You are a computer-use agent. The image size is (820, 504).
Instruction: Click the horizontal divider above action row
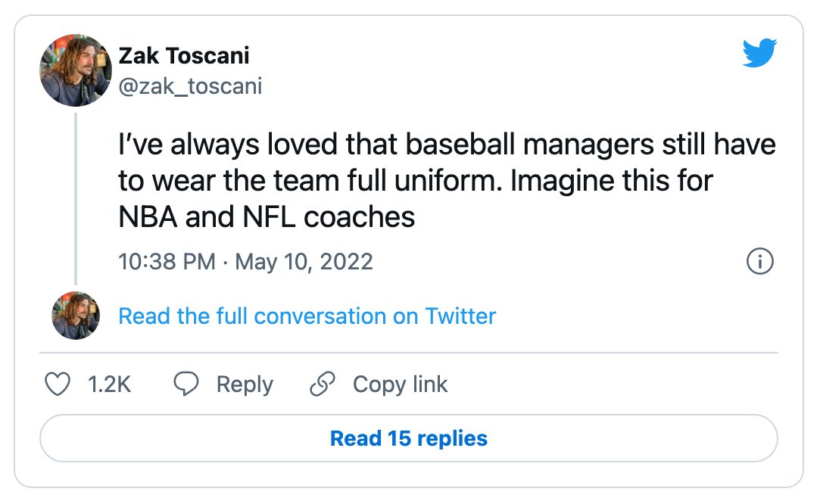point(408,353)
